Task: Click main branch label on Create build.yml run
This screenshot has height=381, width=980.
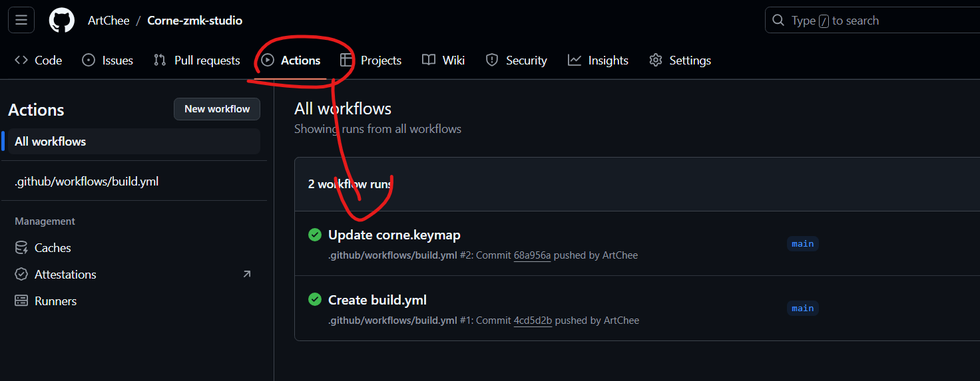Action: click(x=802, y=308)
